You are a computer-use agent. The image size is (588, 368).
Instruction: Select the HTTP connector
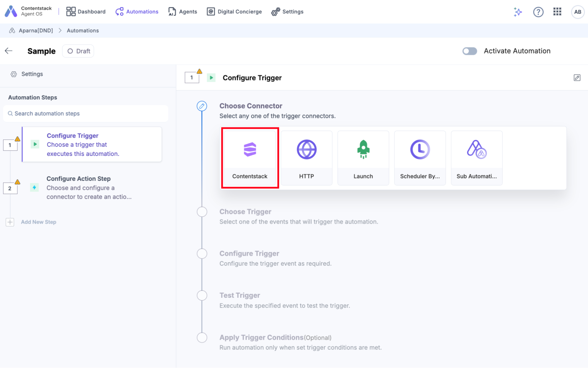point(307,158)
